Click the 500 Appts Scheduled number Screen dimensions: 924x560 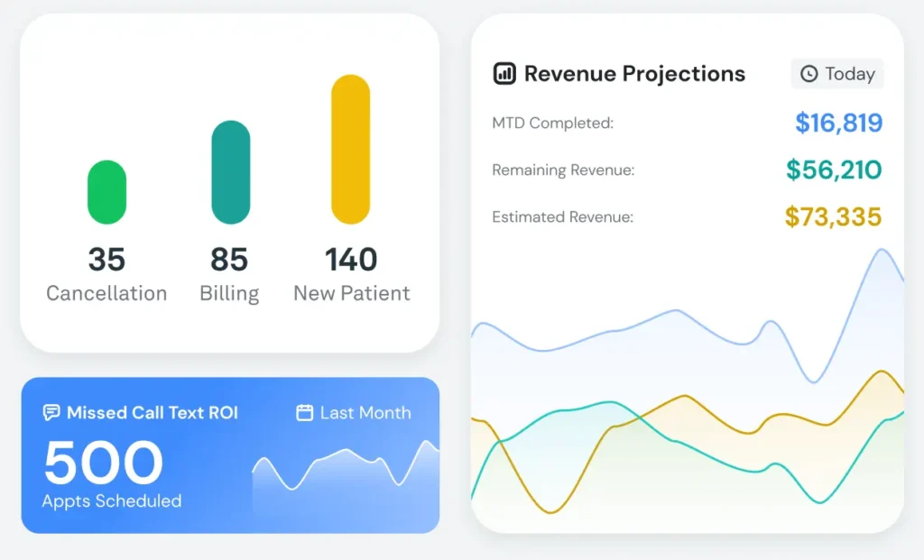tap(104, 463)
